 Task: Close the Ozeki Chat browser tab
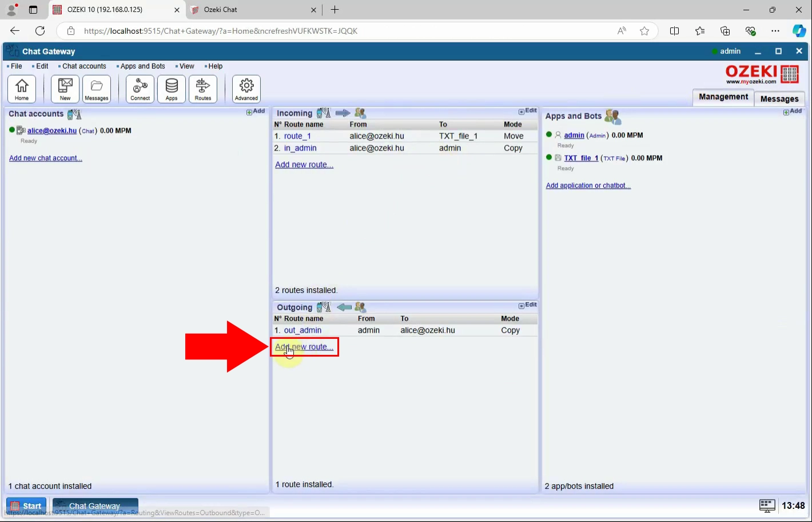click(x=313, y=10)
